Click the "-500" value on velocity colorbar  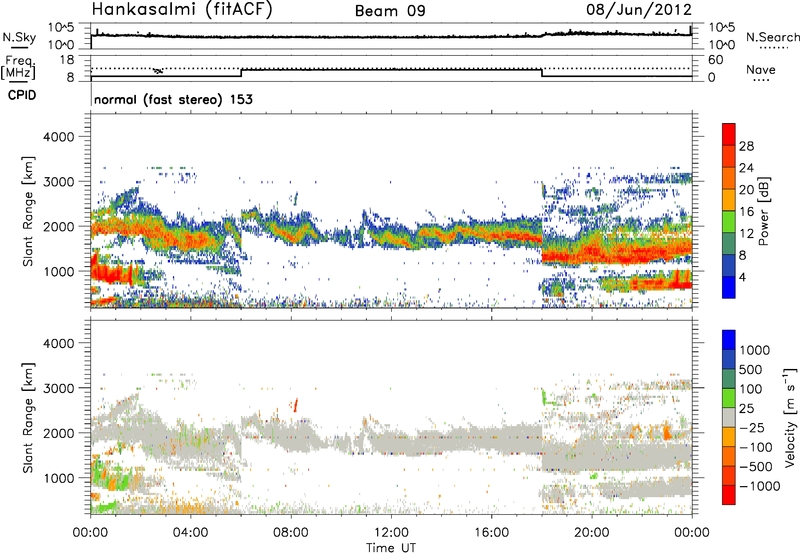coord(756,467)
